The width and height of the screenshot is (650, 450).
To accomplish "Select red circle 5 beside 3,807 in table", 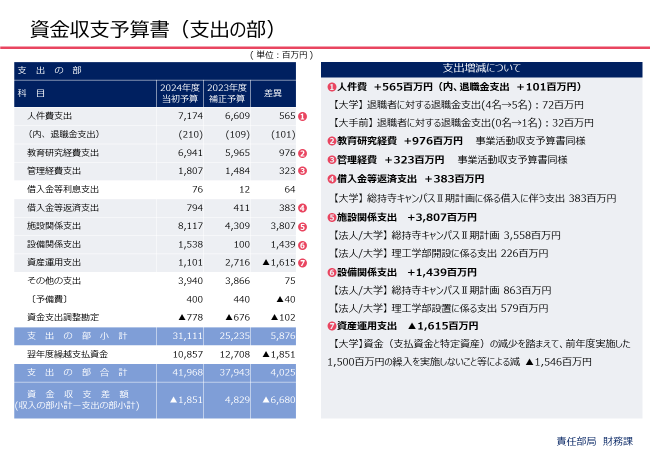I will (x=303, y=225).
